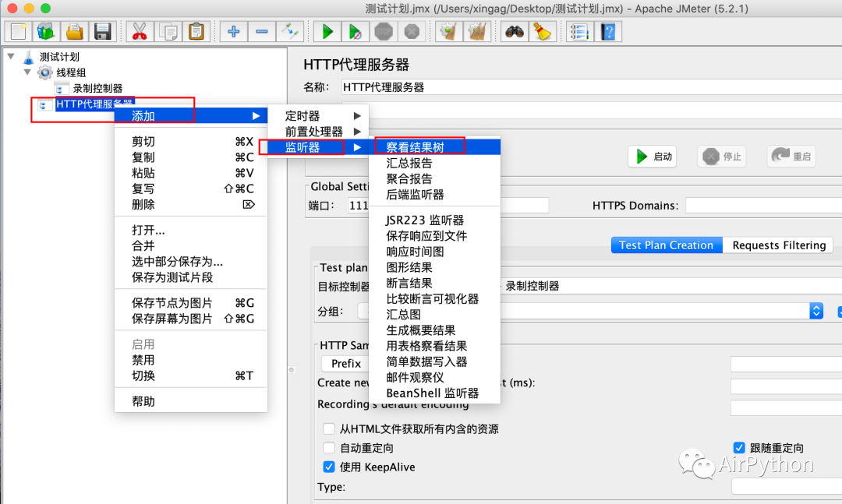Screen dimensions: 842x504
Task: Click the Shutdown toolbar icon
Action: tap(412, 32)
